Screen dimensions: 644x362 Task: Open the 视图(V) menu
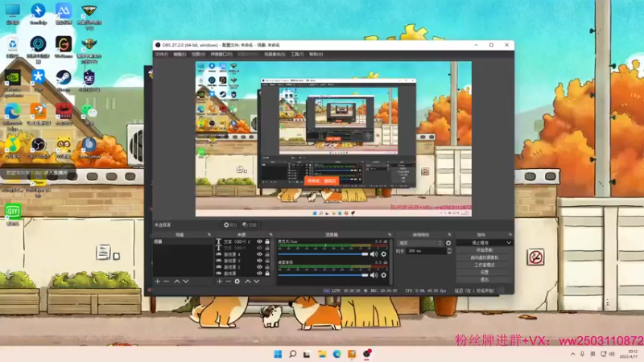pos(198,54)
